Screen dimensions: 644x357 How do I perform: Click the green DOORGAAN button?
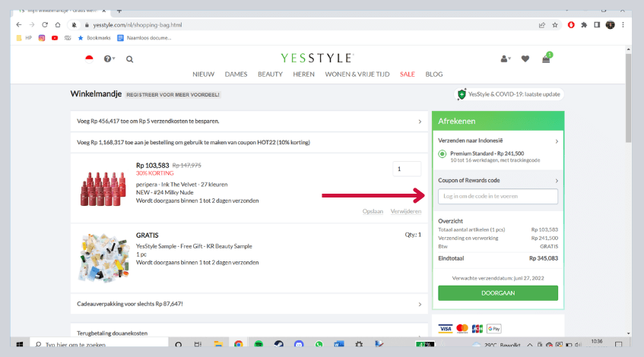click(497, 292)
